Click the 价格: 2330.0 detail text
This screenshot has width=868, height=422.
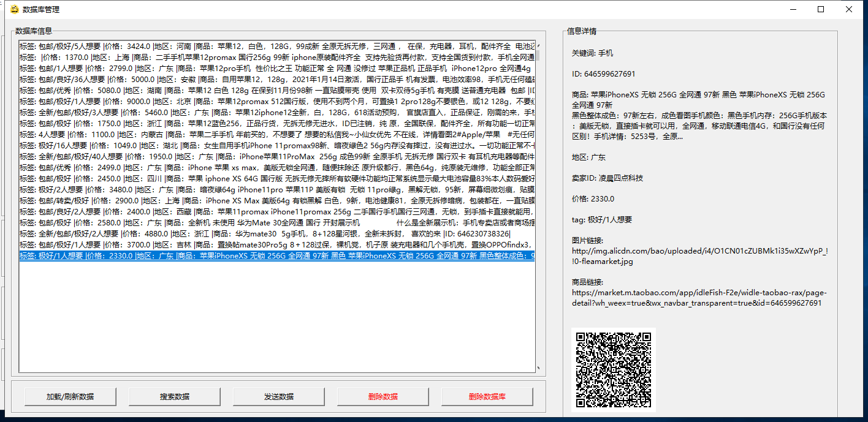click(593, 199)
